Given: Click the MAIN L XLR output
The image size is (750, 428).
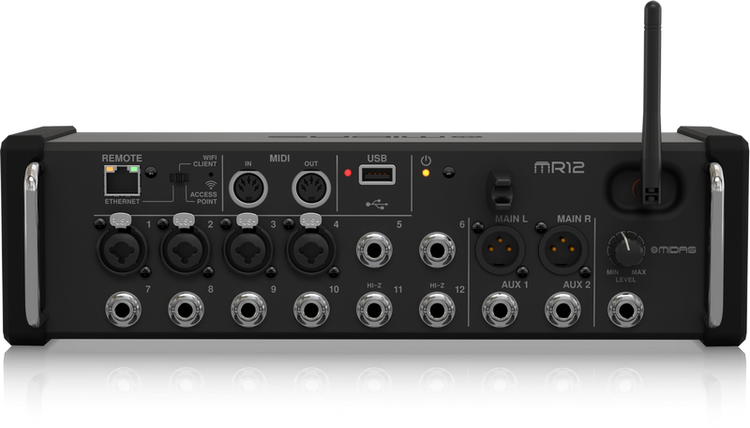Looking at the screenshot, I should point(500,249).
